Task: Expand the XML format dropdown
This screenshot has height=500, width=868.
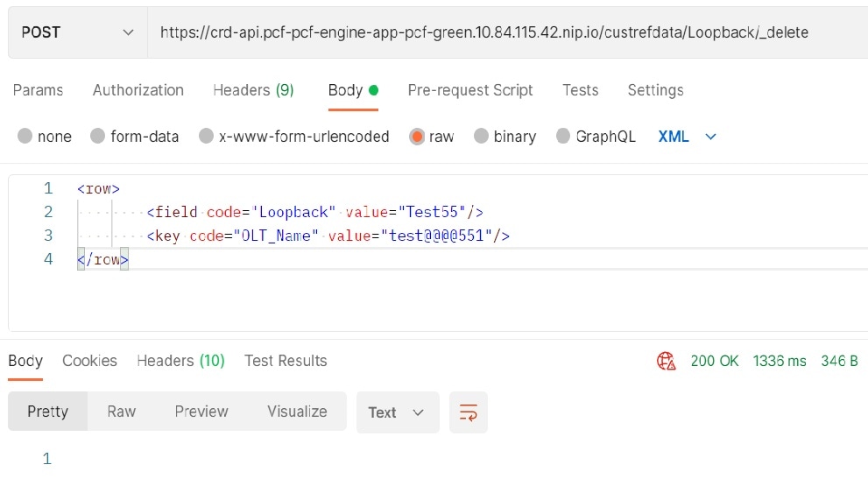Action: [688, 137]
